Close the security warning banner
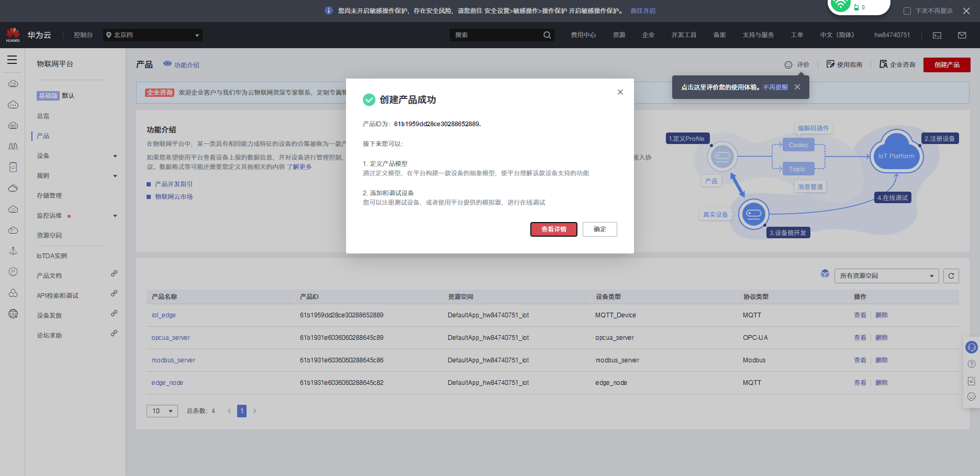Image resolution: width=980 pixels, height=476 pixels. tap(966, 10)
